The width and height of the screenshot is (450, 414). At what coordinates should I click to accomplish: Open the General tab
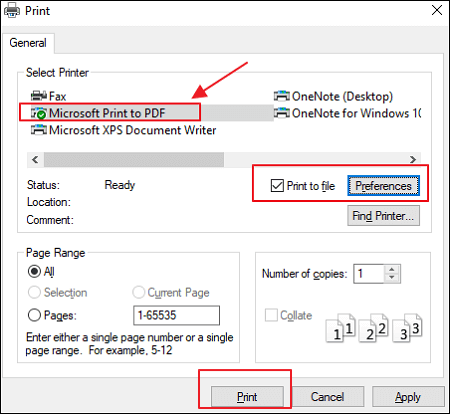[28, 43]
